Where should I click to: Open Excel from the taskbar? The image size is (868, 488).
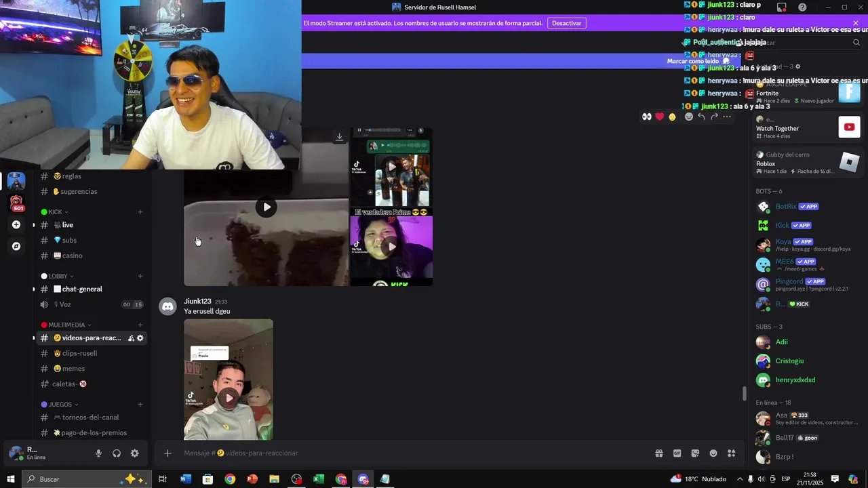click(x=319, y=479)
